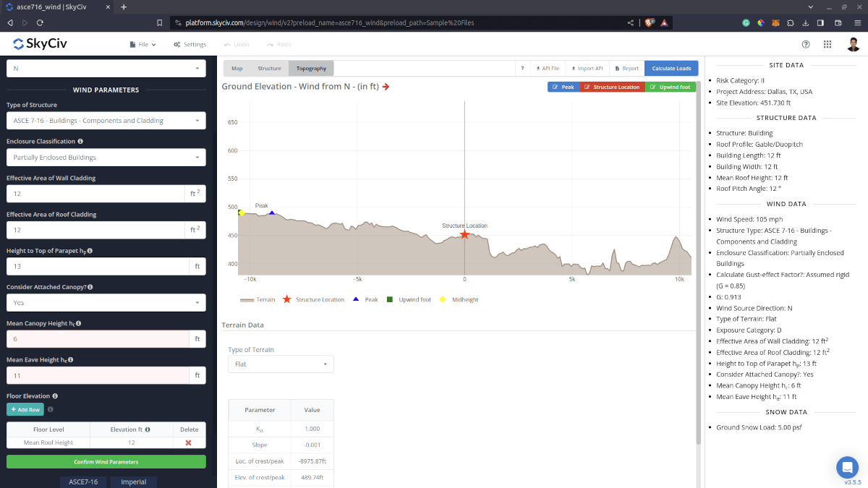Toggle Upwind foot series in legend
The width and height of the screenshot is (868, 488).
409,299
